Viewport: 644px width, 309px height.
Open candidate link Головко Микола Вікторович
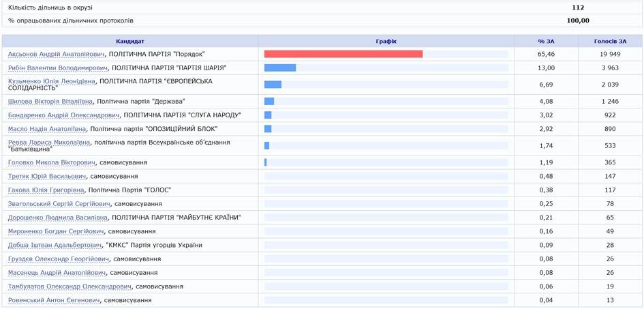[x=52, y=162]
